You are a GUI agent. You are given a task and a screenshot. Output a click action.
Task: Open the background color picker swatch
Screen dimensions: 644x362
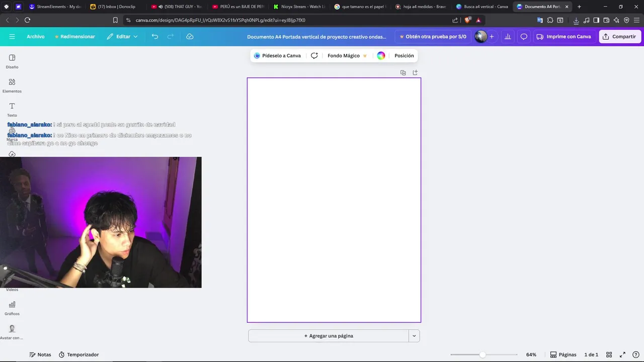click(x=381, y=56)
